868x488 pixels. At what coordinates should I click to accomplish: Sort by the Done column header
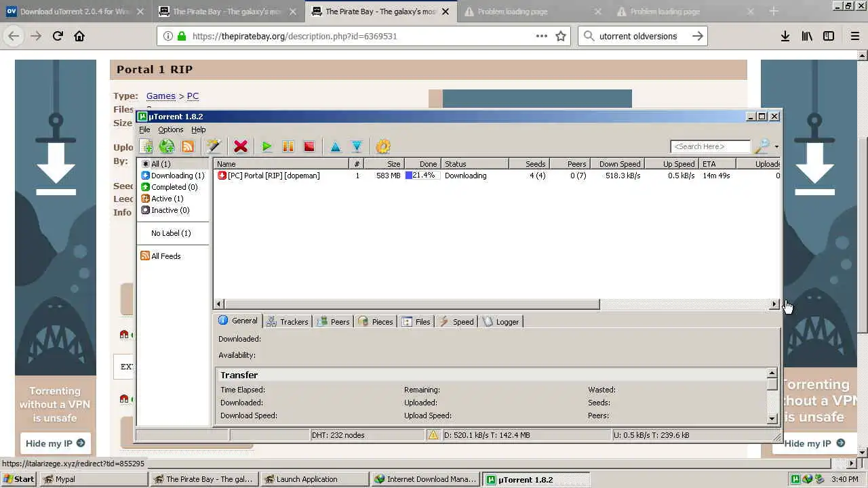pyautogui.click(x=422, y=164)
